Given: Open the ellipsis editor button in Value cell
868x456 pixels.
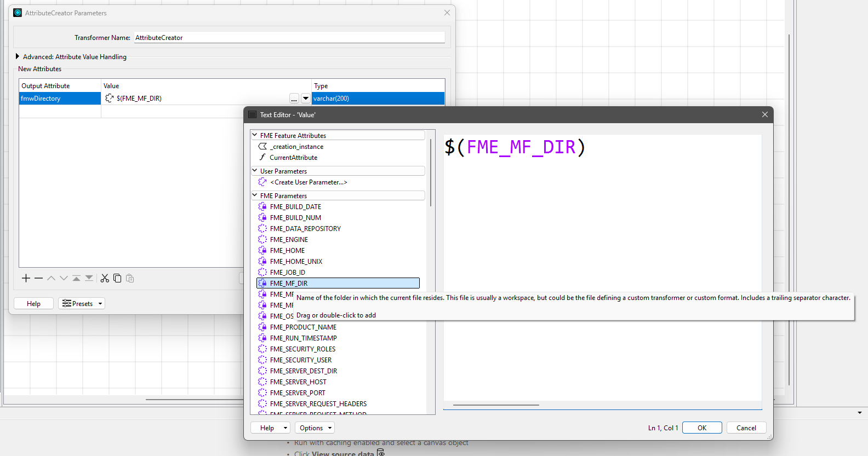Looking at the screenshot, I should [294, 99].
